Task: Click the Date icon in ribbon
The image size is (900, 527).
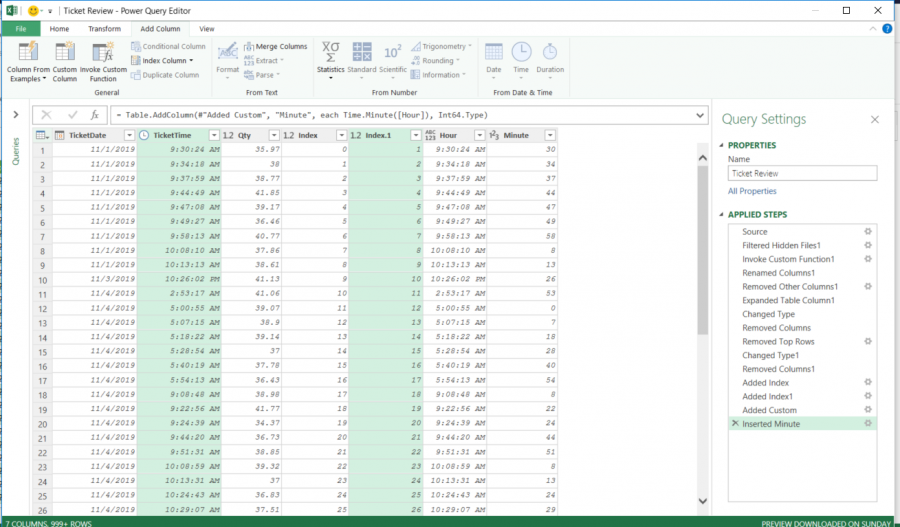Action: coord(494,52)
